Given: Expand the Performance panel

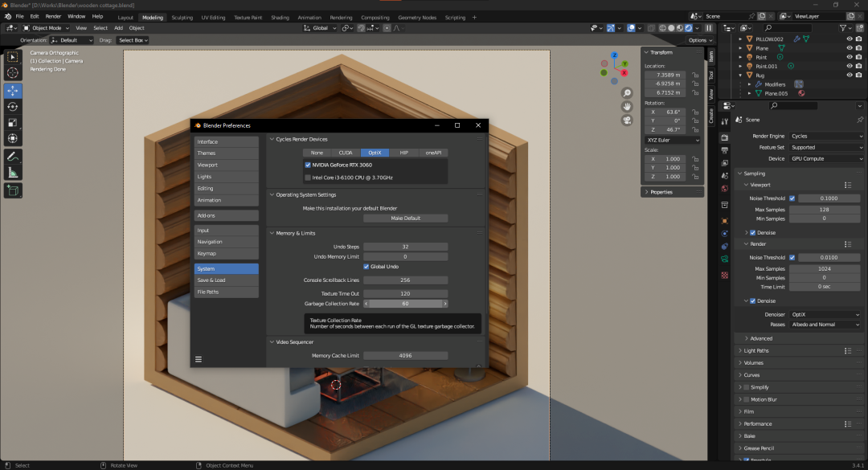Looking at the screenshot, I should 757,424.
